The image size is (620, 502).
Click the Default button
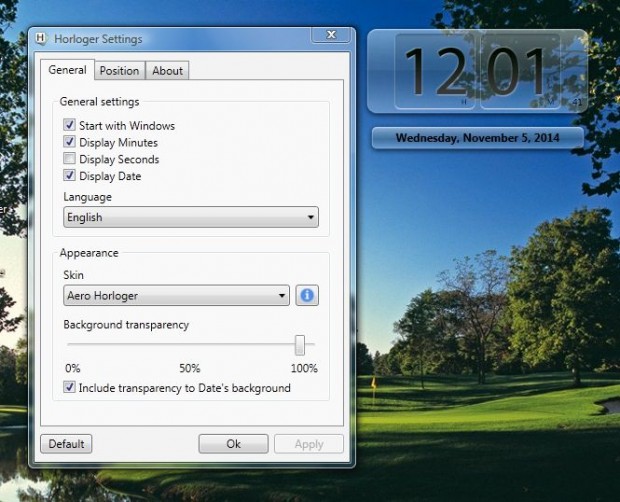pos(66,444)
